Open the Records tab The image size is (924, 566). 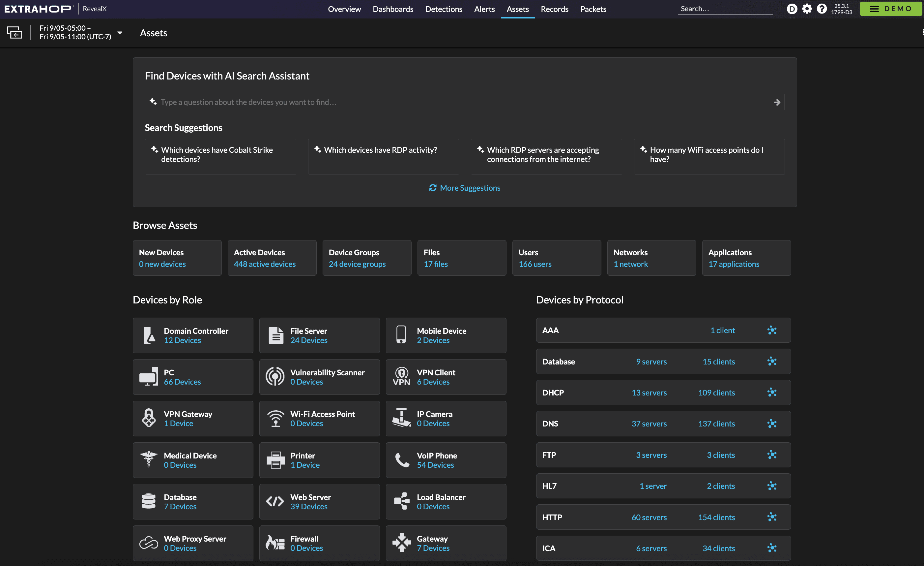[x=555, y=9]
